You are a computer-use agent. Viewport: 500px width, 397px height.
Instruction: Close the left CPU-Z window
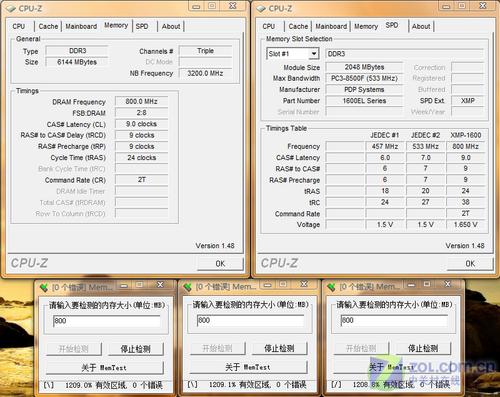tap(233, 6)
